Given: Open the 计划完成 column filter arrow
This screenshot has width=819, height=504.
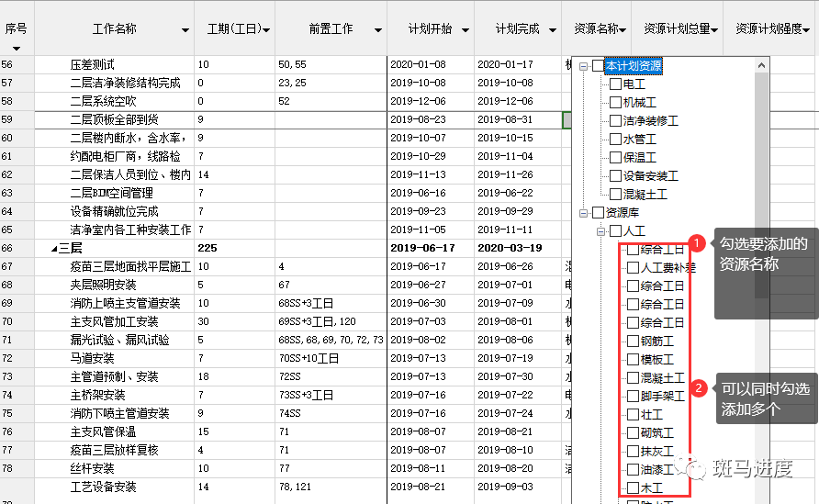Looking at the screenshot, I should coord(553,30).
